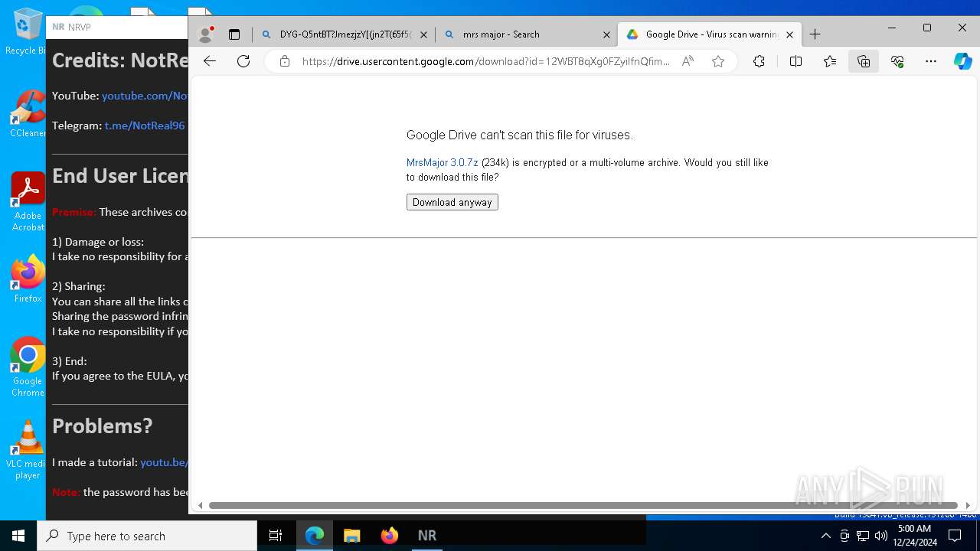The image size is (980, 551).
Task: Select the Firefox desktop icon
Action: tap(28, 279)
